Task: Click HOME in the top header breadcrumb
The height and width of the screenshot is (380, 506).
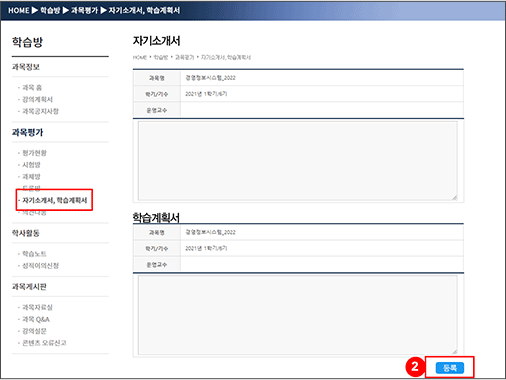Action: tap(19, 10)
